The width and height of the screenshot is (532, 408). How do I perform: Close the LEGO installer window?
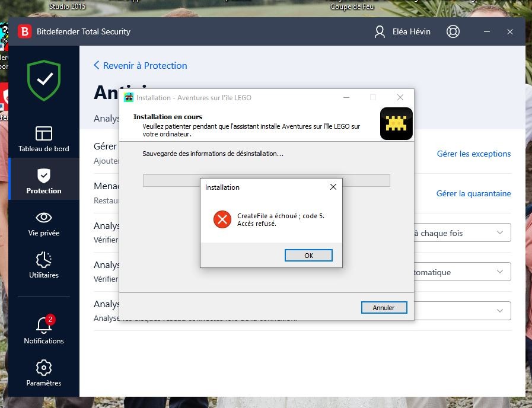(400, 97)
